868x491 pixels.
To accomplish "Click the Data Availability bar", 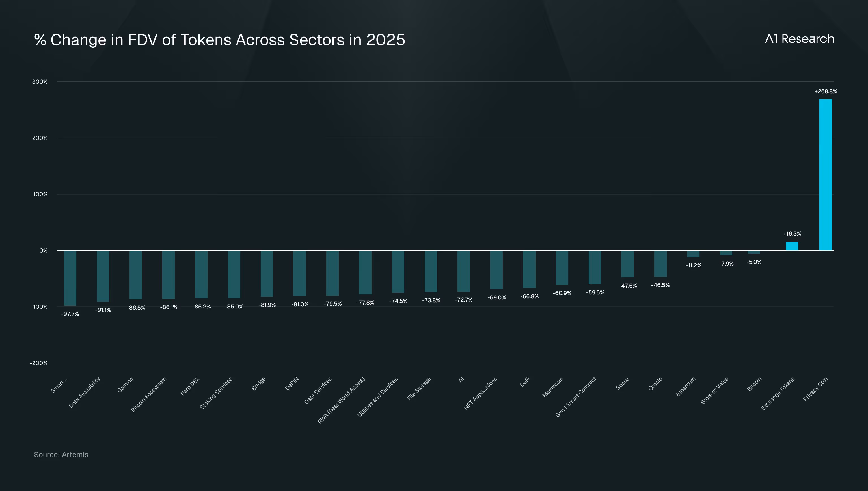I will [103, 276].
